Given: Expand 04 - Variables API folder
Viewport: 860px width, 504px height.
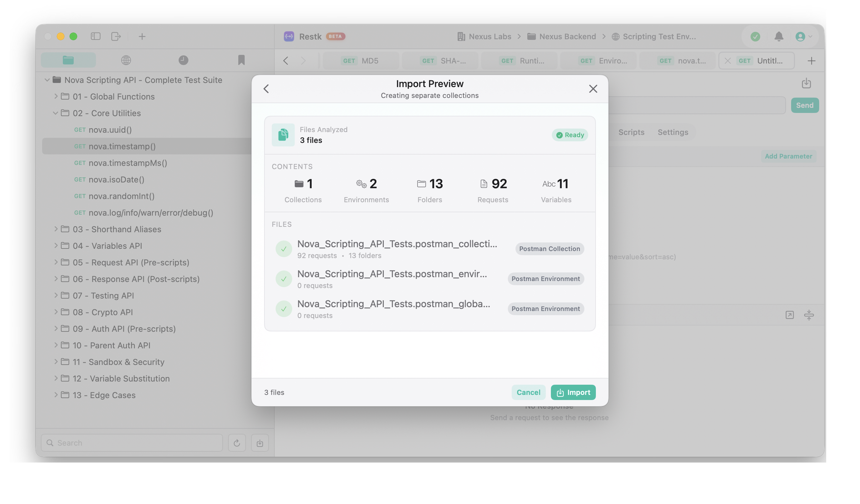Looking at the screenshot, I should pyautogui.click(x=56, y=245).
